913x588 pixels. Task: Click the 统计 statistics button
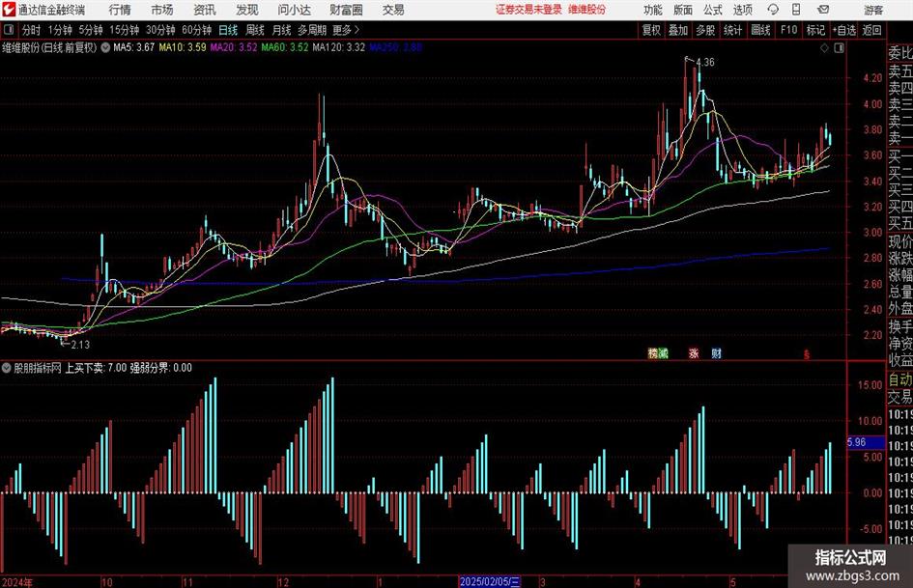pyautogui.click(x=732, y=30)
